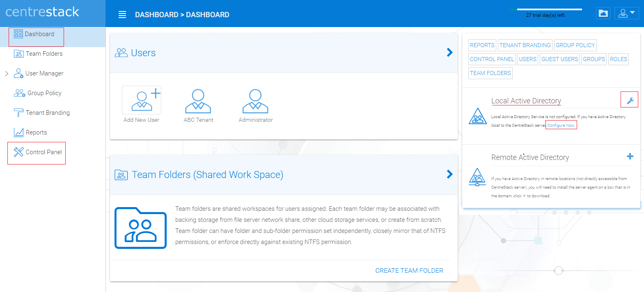
Task: Click the Configure Now link
Action: (561, 125)
